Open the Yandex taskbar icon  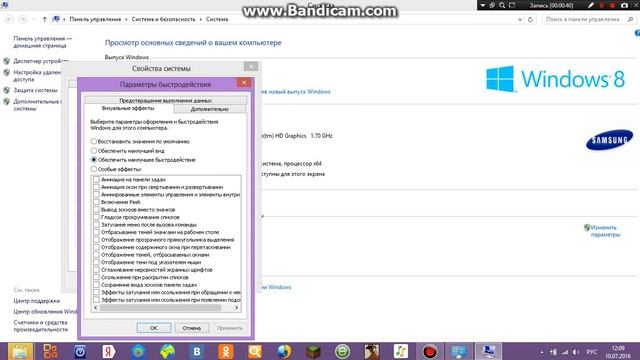(109, 351)
